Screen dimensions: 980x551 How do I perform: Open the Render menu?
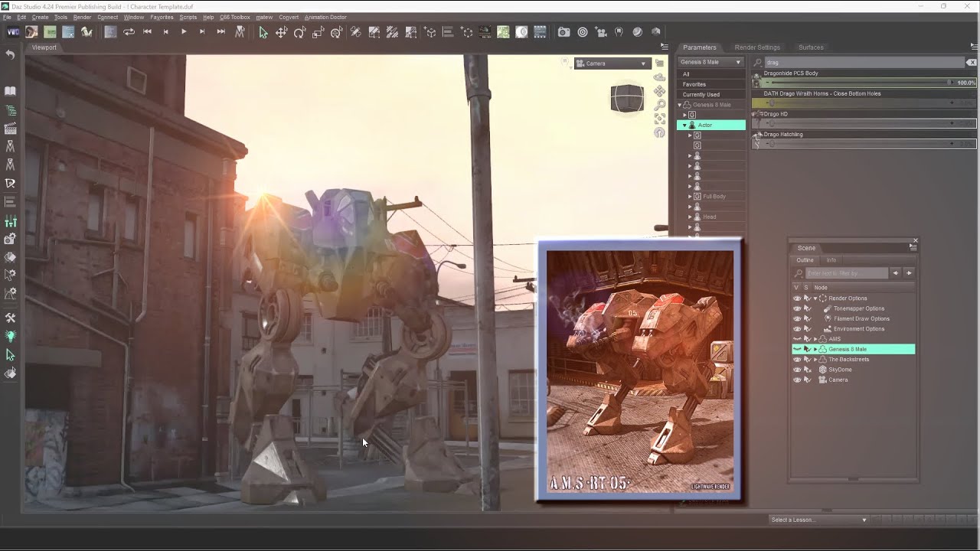point(82,17)
